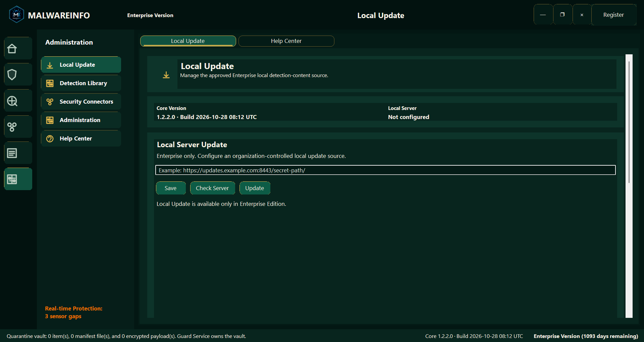The height and width of the screenshot is (342, 644).
Task: Restore the MalwareInfo window size
Action: coord(562,15)
